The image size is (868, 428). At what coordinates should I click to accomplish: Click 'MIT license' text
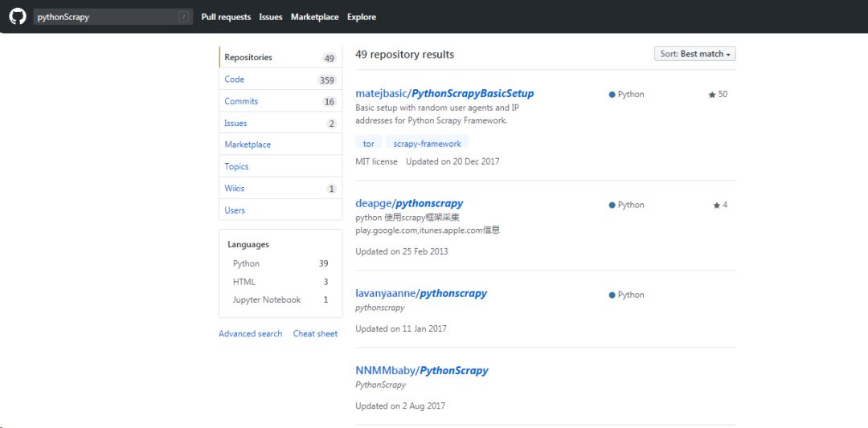pos(376,161)
